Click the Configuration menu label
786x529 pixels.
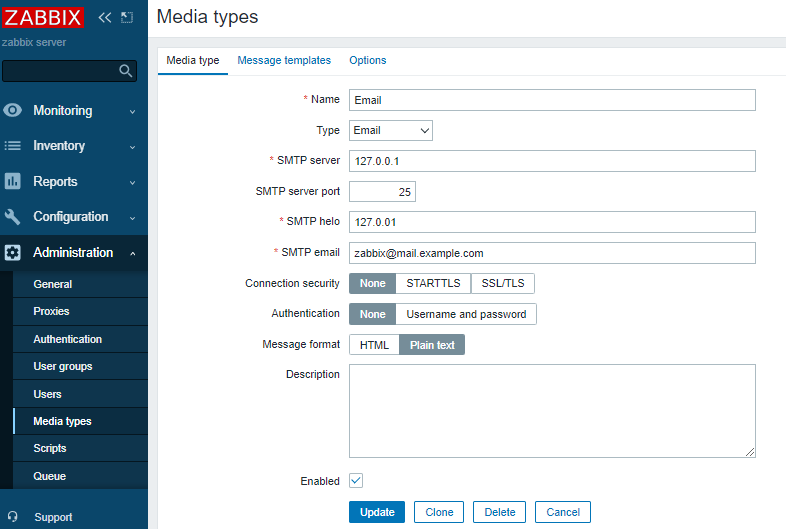pyautogui.click(x=71, y=217)
